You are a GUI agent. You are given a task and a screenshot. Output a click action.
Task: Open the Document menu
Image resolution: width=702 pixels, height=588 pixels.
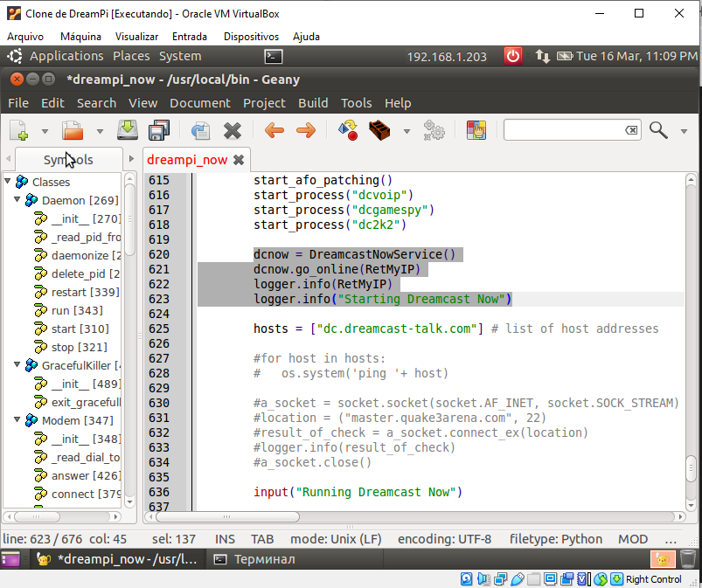click(200, 103)
